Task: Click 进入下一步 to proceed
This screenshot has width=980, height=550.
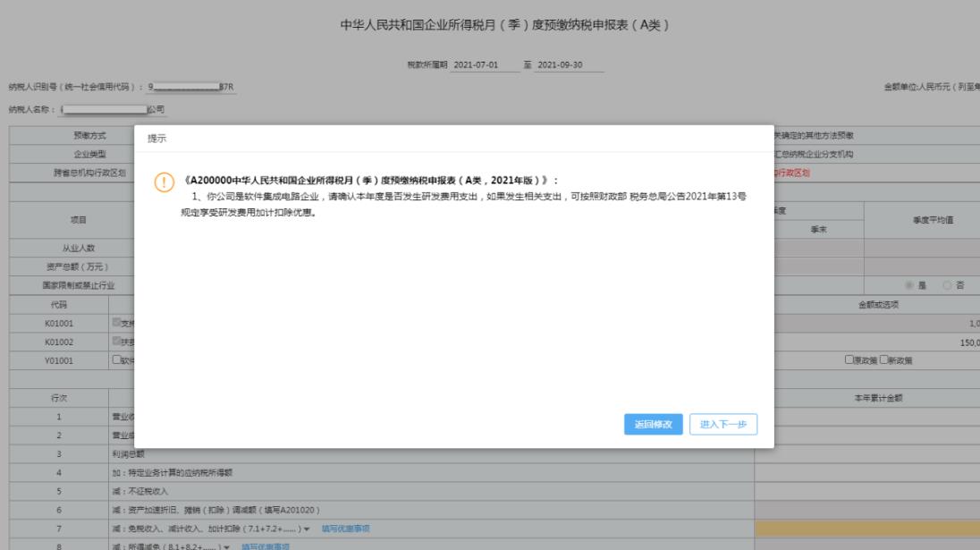Action: [723, 424]
